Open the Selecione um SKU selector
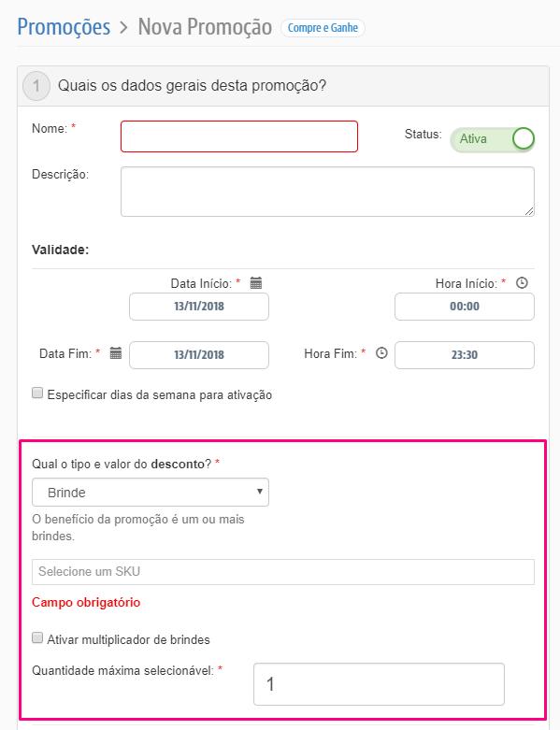Screen dimensions: 560x730 283,572
